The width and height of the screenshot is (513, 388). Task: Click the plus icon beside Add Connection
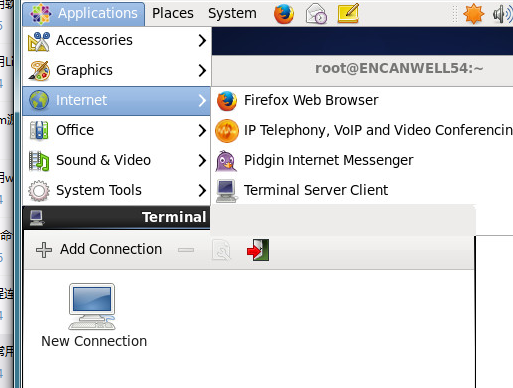44,250
